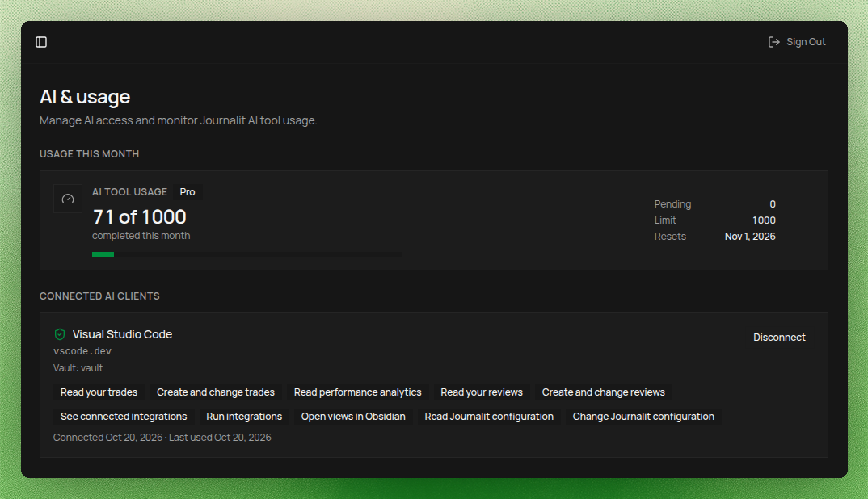Click the 'Vault: vault' label

click(x=78, y=368)
